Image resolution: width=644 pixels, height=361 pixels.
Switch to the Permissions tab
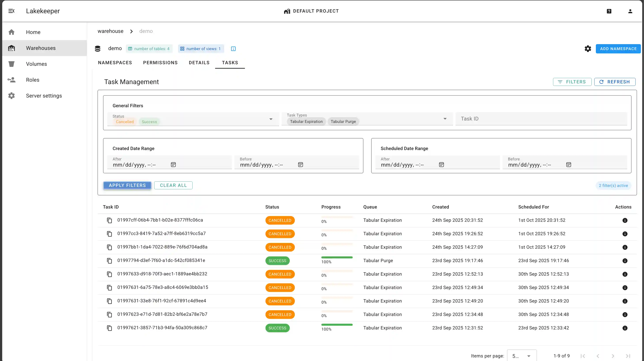[x=160, y=63]
